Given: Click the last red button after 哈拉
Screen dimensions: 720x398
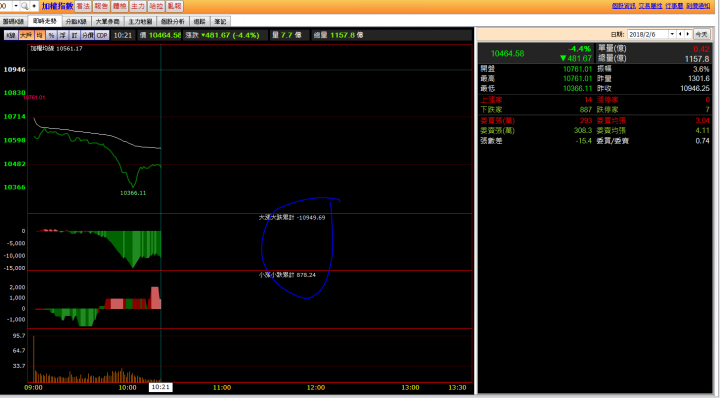Looking at the screenshot, I should [174, 6].
